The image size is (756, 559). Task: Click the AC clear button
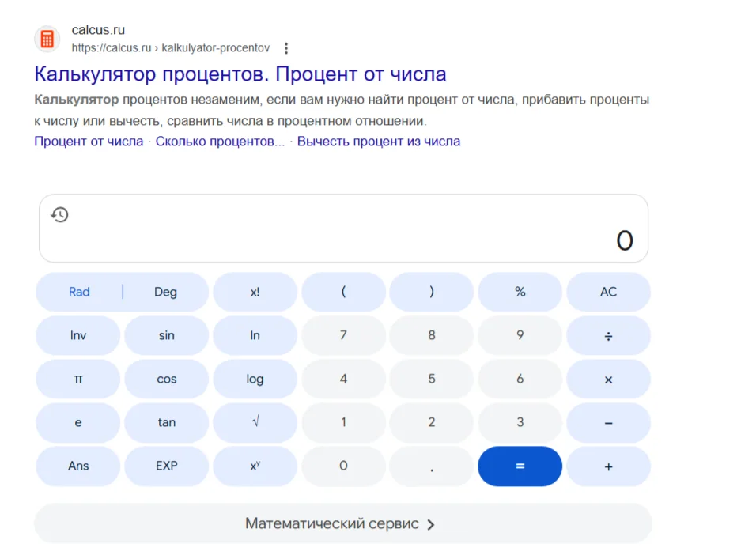tap(608, 292)
